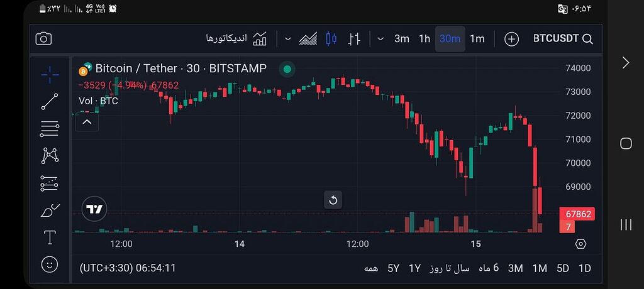Select the XABCD pattern tool

coord(50,155)
